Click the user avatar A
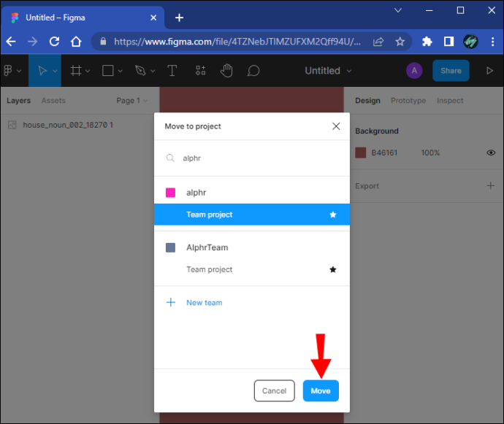504x424 pixels. coord(414,70)
